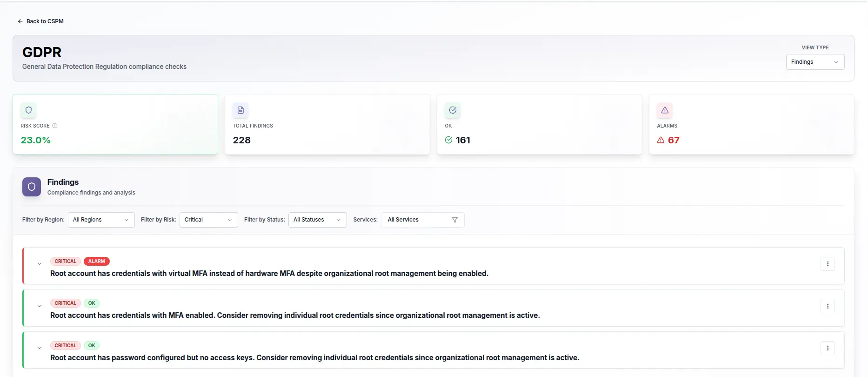Viewport: 868px width, 377px height.
Task: Click CRITICAL badge on MFA enabled finding
Action: point(66,303)
